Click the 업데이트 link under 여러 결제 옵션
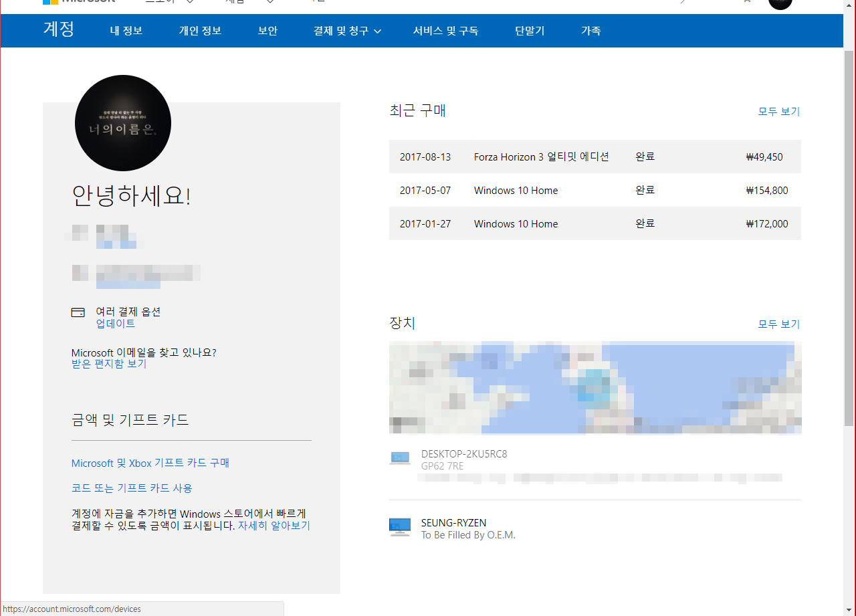856x616 pixels. click(x=116, y=324)
